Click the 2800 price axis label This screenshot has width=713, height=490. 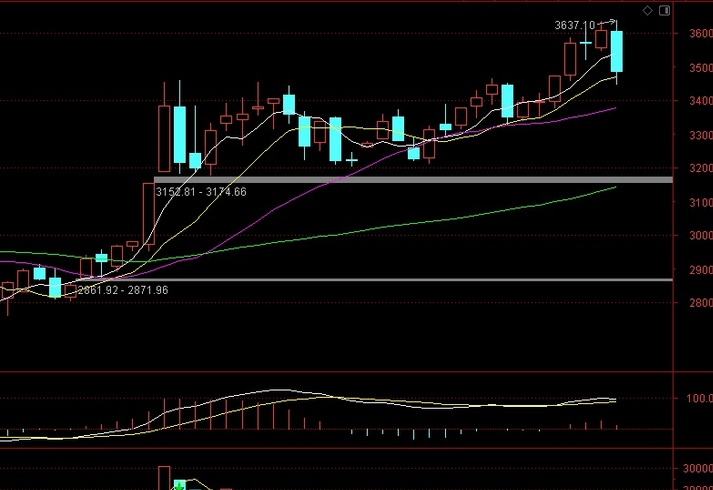[x=701, y=303]
